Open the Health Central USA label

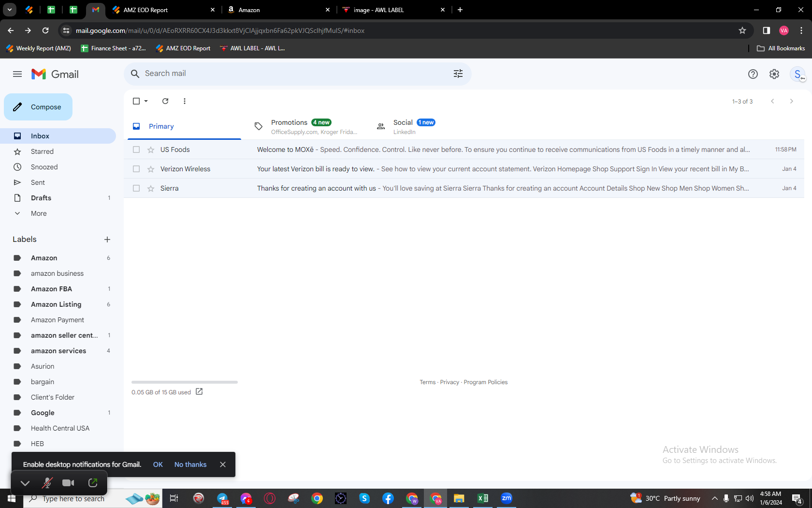[x=58, y=428]
